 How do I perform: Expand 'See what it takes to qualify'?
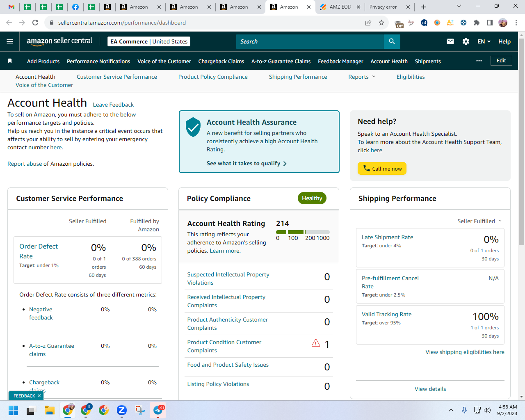tap(247, 163)
